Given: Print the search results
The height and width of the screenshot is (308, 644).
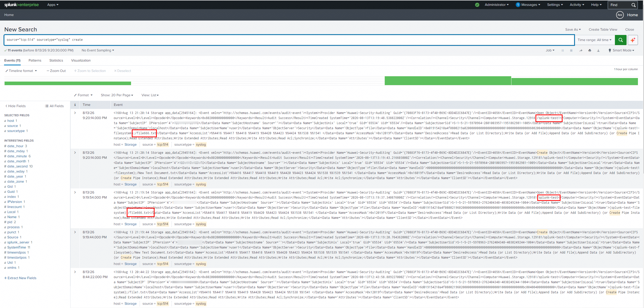Looking at the screenshot, I should tap(590, 50).
